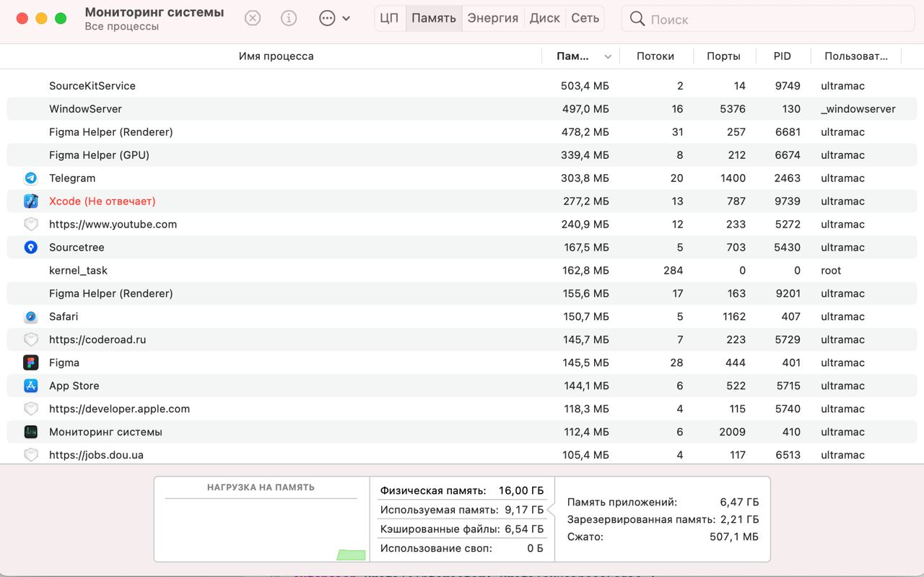
Task: Select the Мониторинг системы process row
Action: [x=462, y=432]
